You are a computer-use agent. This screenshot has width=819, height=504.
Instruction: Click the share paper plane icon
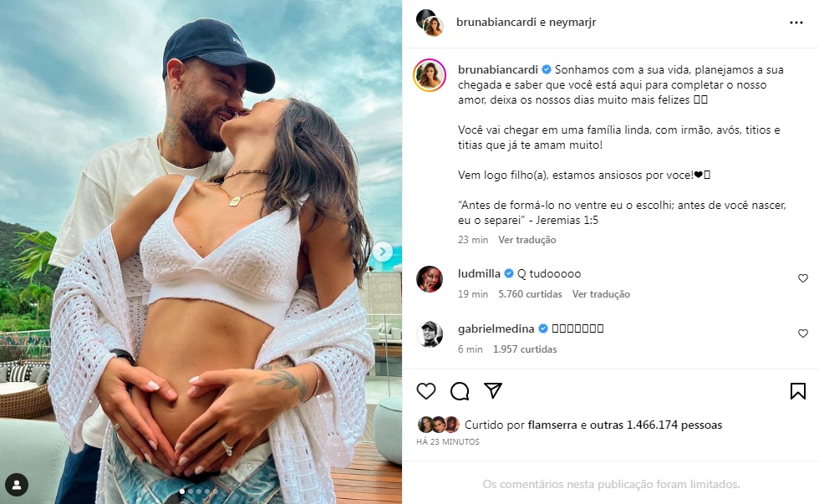pos(493,391)
